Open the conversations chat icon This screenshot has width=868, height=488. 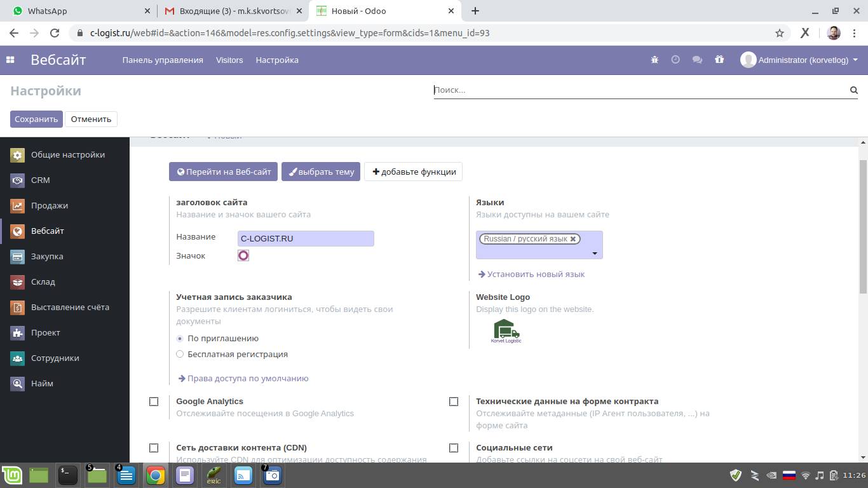coord(697,60)
